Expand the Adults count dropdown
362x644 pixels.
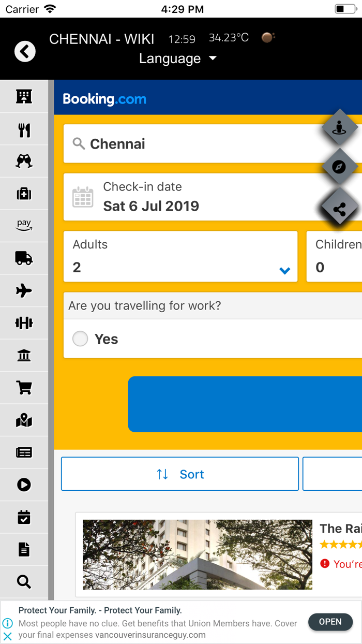[284, 270]
